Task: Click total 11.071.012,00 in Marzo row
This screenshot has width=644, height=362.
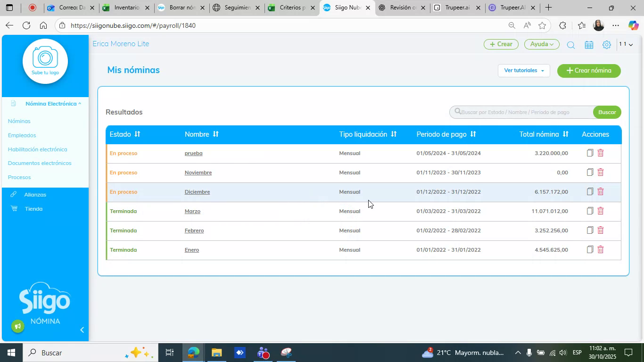Action: click(550, 211)
